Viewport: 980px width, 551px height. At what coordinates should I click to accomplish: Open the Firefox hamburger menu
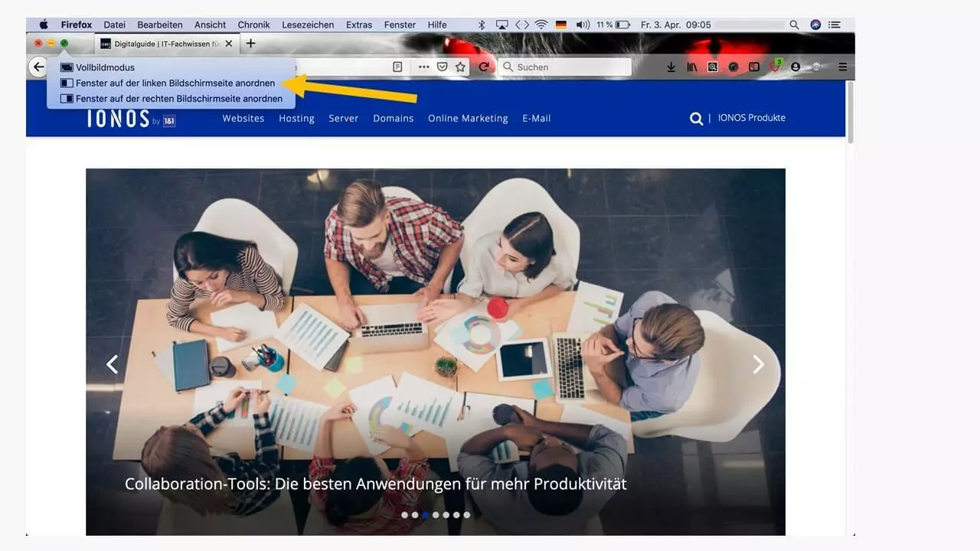coord(842,67)
